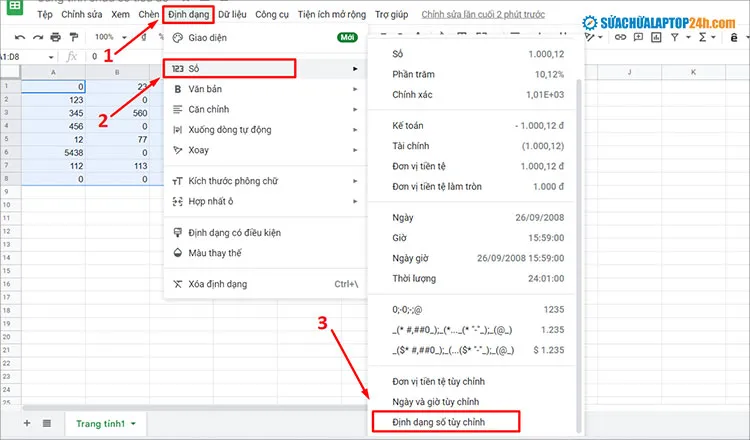Click the Insert comment icon
Image resolution: width=750 pixels, height=440 pixels.
pos(638,37)
